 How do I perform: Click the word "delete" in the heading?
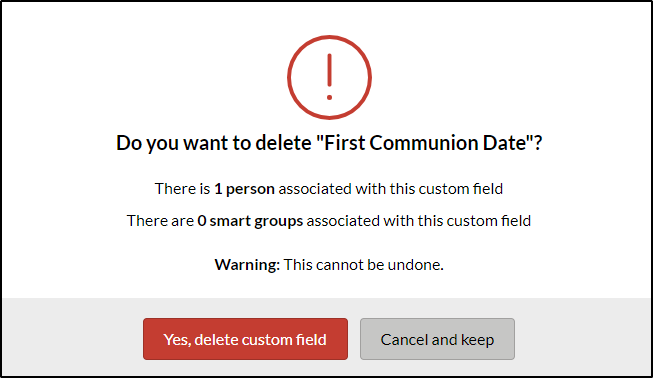pos(283,143)
